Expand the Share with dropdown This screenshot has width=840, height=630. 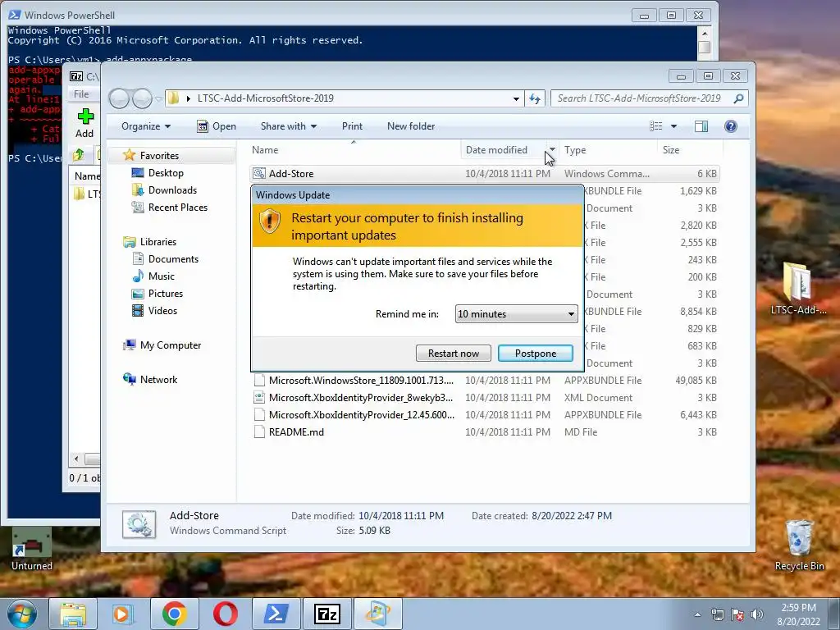(x=288, y=126)
